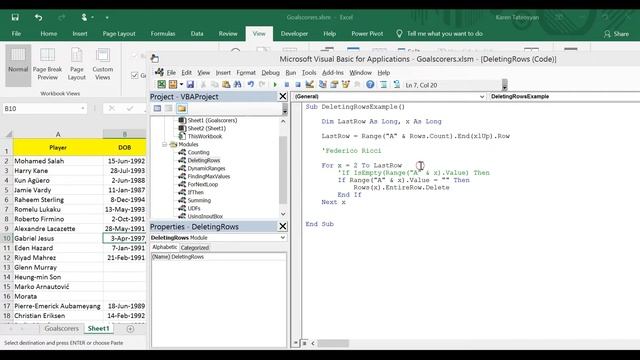Save the project with VBA toolbar floppy icon
The image size is (640, 360).
point(190,84)
